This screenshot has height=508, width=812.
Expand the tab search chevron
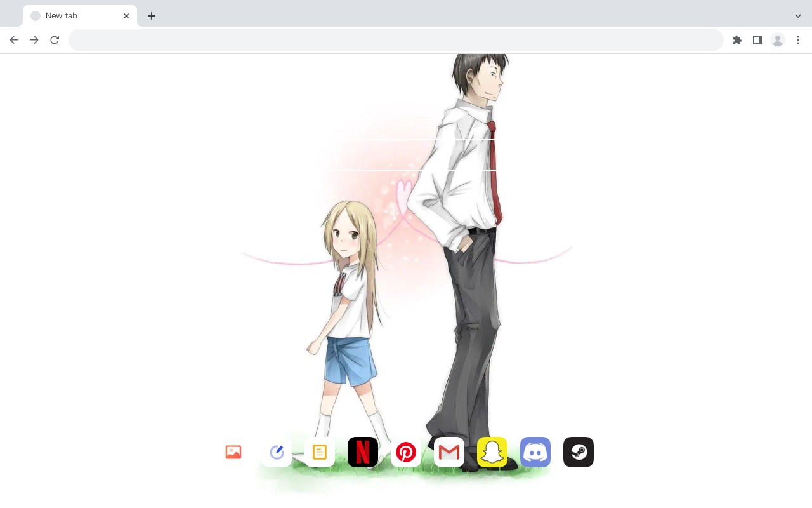(x=798, y=16)
